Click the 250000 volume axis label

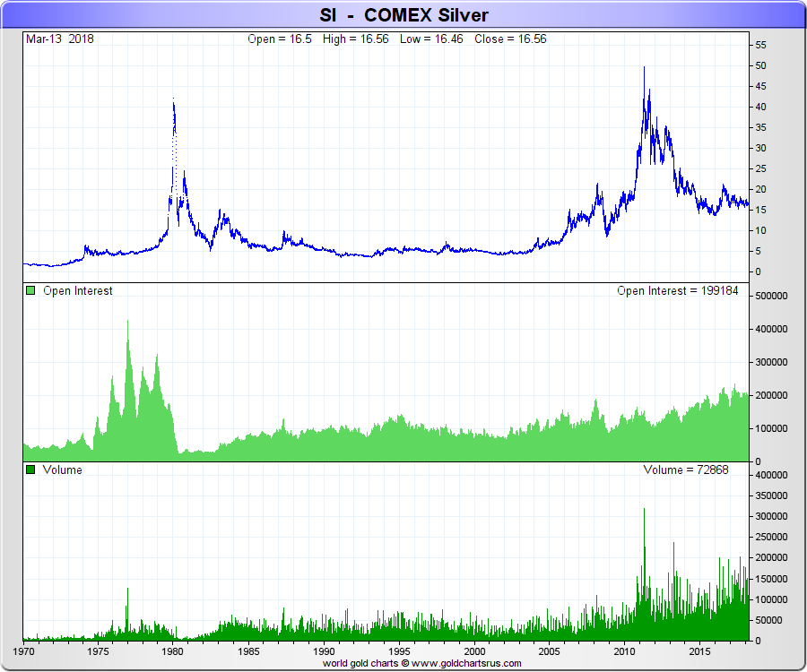point(771,537)
